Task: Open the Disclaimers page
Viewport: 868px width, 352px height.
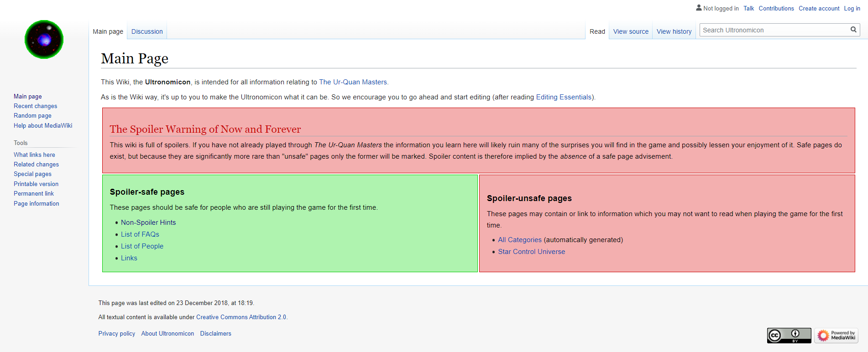Action: 216,333
